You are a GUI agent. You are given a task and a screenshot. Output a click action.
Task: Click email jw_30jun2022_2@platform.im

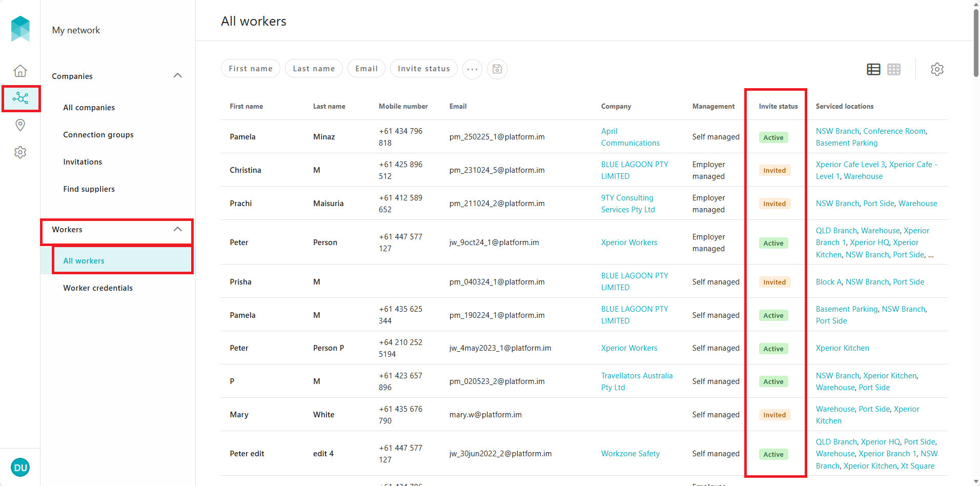pos(500,454)
